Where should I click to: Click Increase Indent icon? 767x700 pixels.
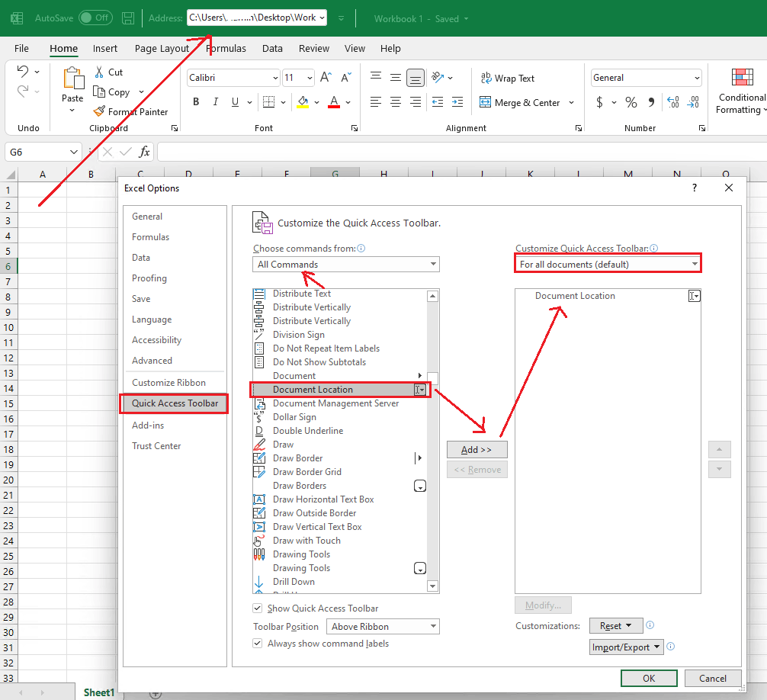[457, 101]
